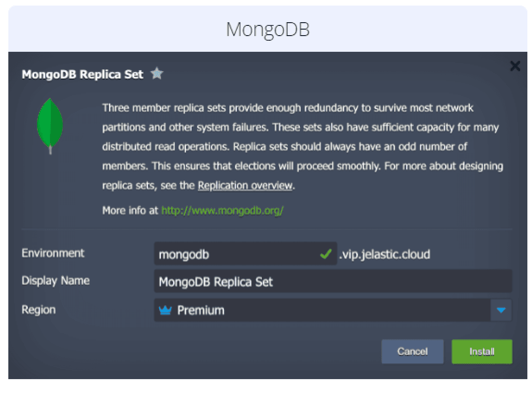Viewport: 532px width, 393px height.
Task: Close the MongoDB install dialog
Action: pos(514,67)
